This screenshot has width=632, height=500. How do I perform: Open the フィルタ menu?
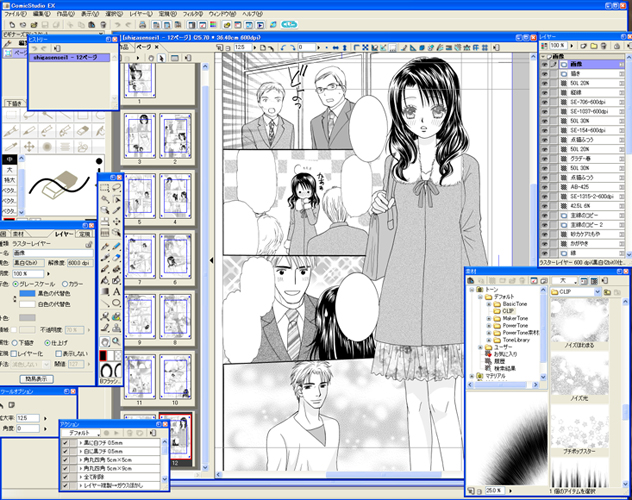[193, 14]
